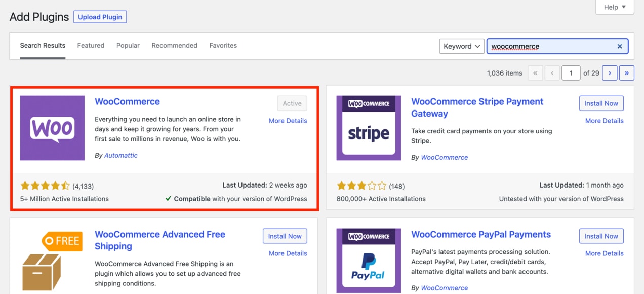Screen dimensions: 644x294
Task: Open the Popular plugins tab
Action: [128, 45]
